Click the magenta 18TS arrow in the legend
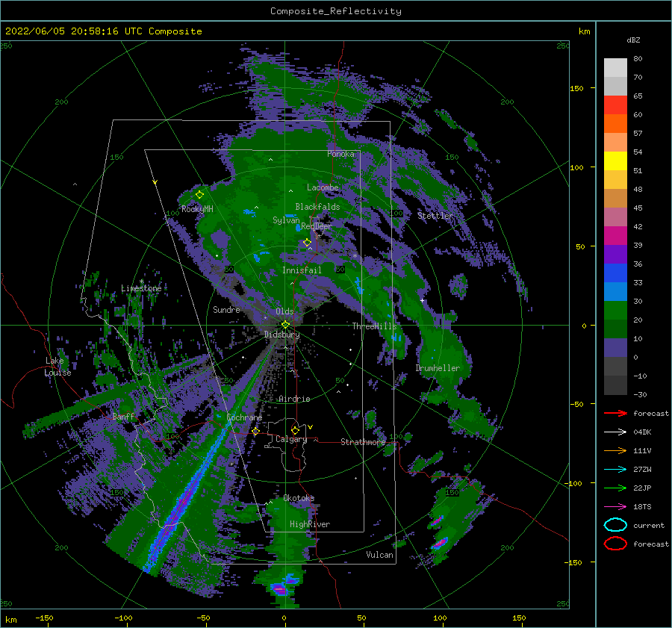 pos(615,507)
